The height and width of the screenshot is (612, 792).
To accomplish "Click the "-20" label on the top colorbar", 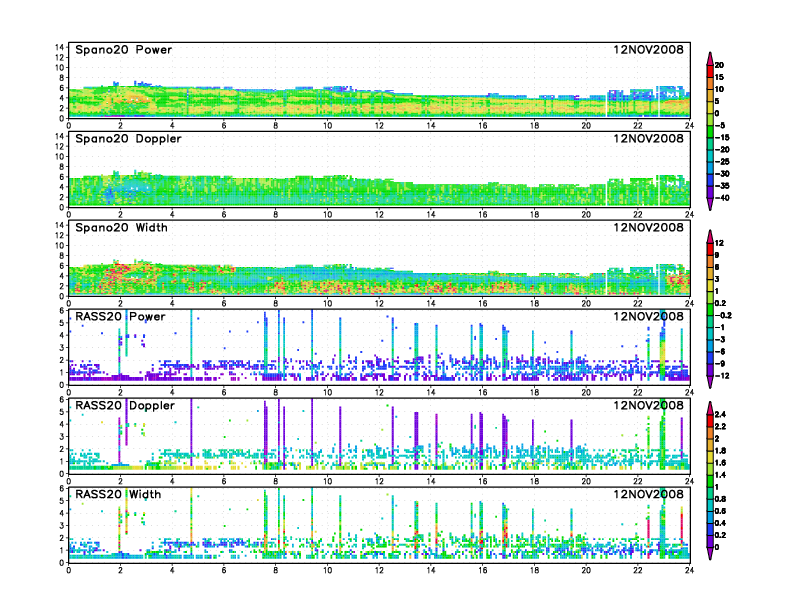I will pyautogui.click(x=722, y=149).
